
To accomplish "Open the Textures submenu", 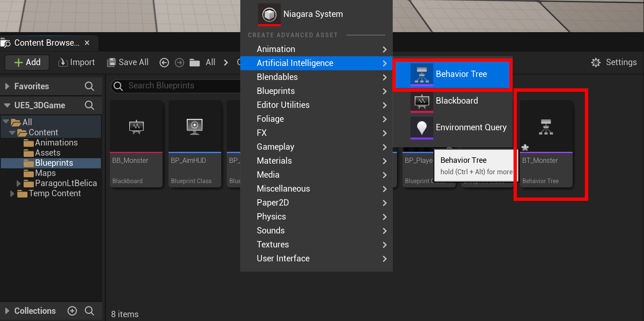I will click(316, 244).
